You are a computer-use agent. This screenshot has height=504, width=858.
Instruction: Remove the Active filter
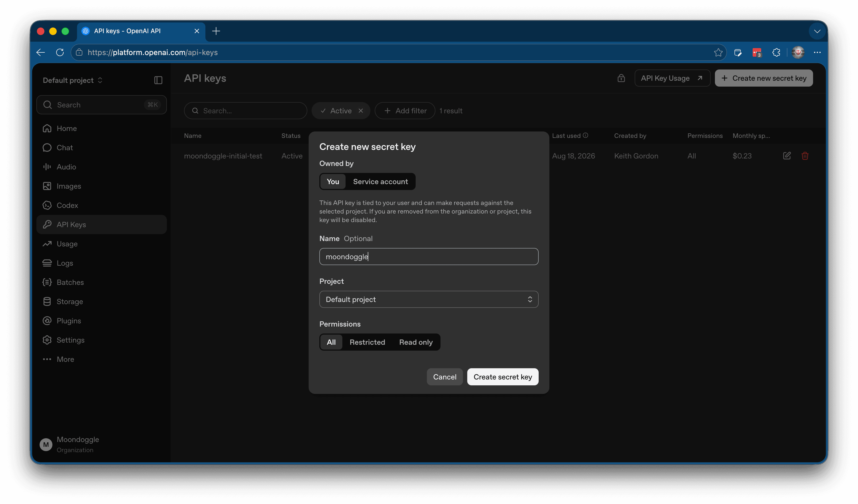tap(361, 111)
